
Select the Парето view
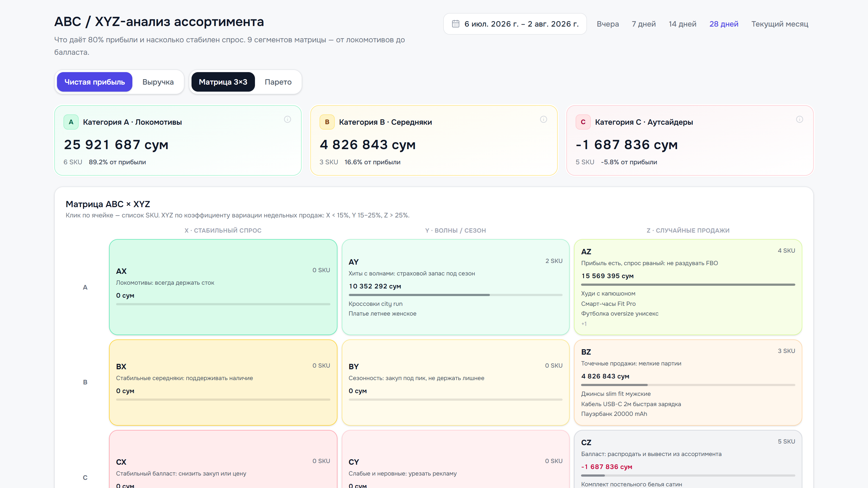click(278, 82)
